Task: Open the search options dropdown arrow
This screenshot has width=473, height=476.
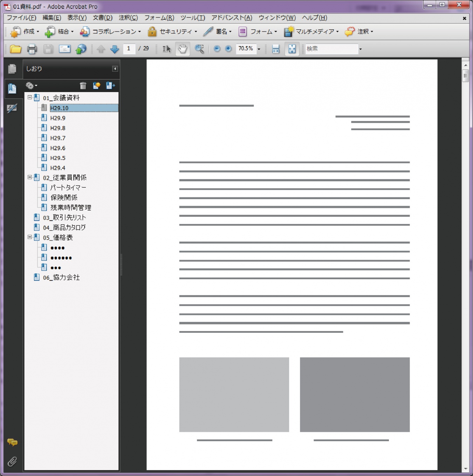Action: click(x=360, y=49)
